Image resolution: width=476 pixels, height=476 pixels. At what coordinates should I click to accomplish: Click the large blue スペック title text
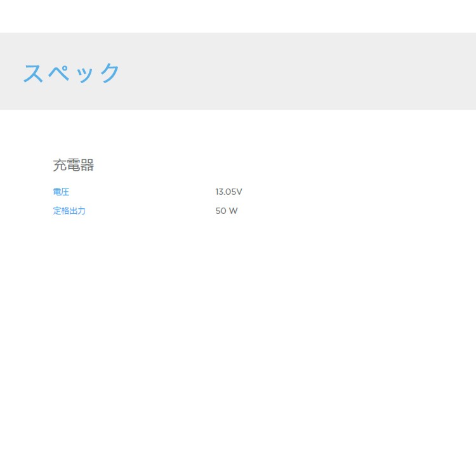coord(71,73)
